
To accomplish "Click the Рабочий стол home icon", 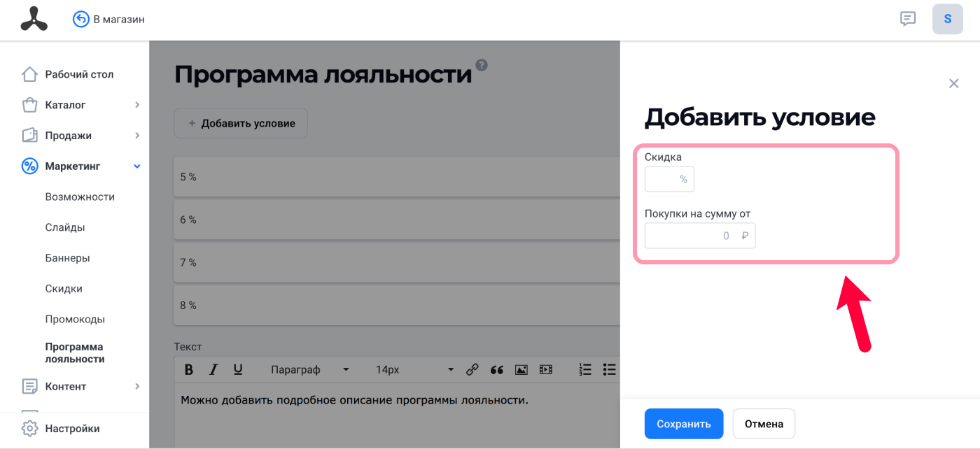I will (x=29, y=74).
